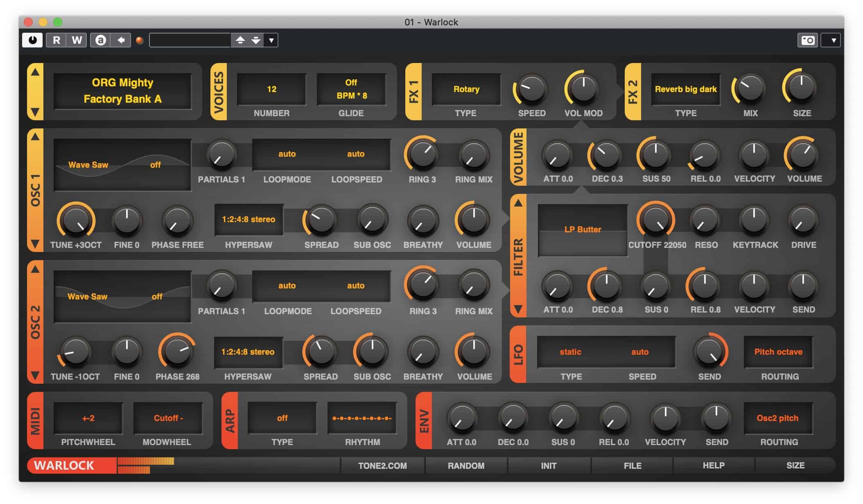Click OSC 2 down arrow
863x504 pixels.
tap(35, 375)
